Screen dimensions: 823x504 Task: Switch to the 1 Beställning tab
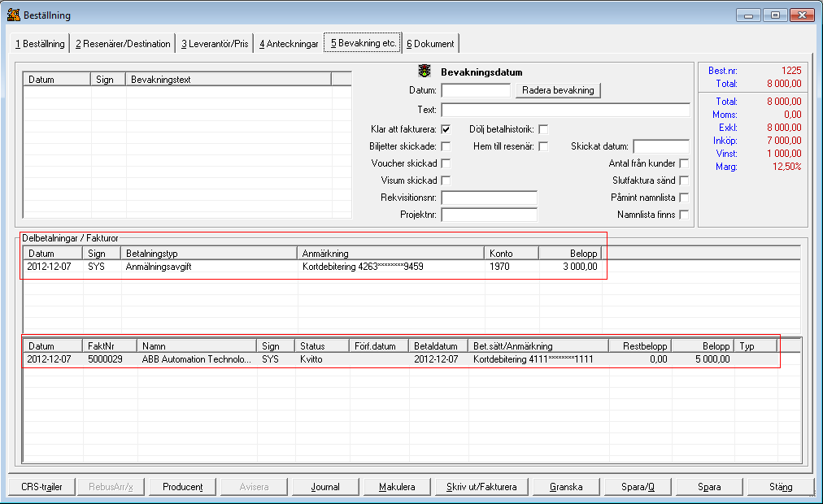pos(40,44)
